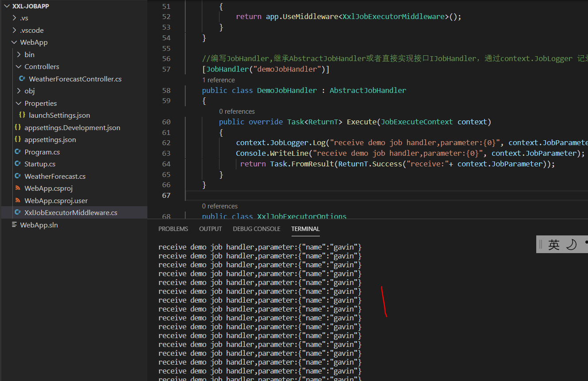Open WebApp.csproj project file
588x381 pixels.
click(48, 189)
